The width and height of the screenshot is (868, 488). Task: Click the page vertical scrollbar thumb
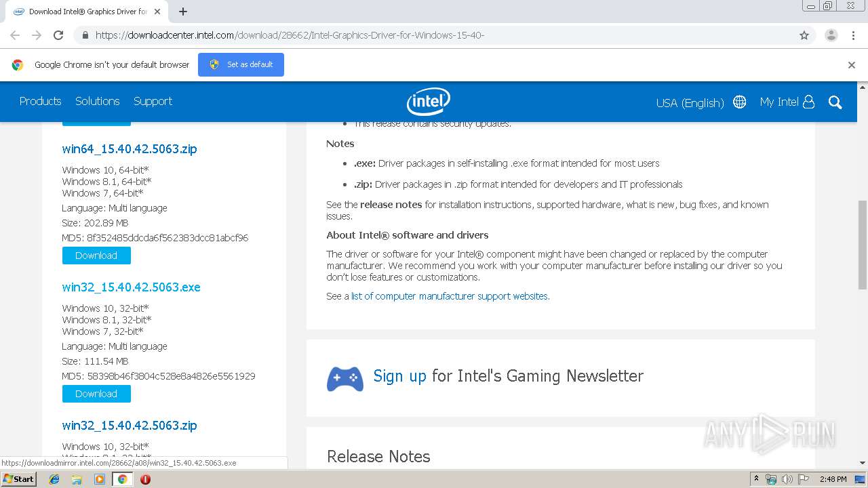862,245
